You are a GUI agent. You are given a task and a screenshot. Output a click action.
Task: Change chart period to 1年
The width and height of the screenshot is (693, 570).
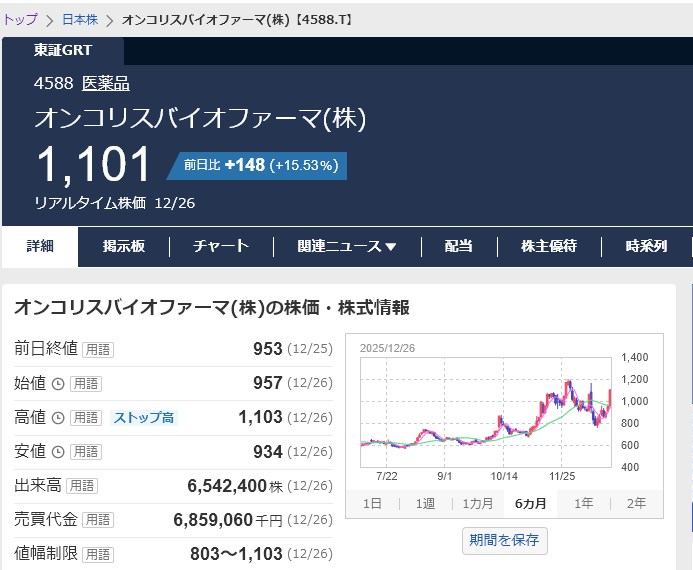[x=583, y=504]
